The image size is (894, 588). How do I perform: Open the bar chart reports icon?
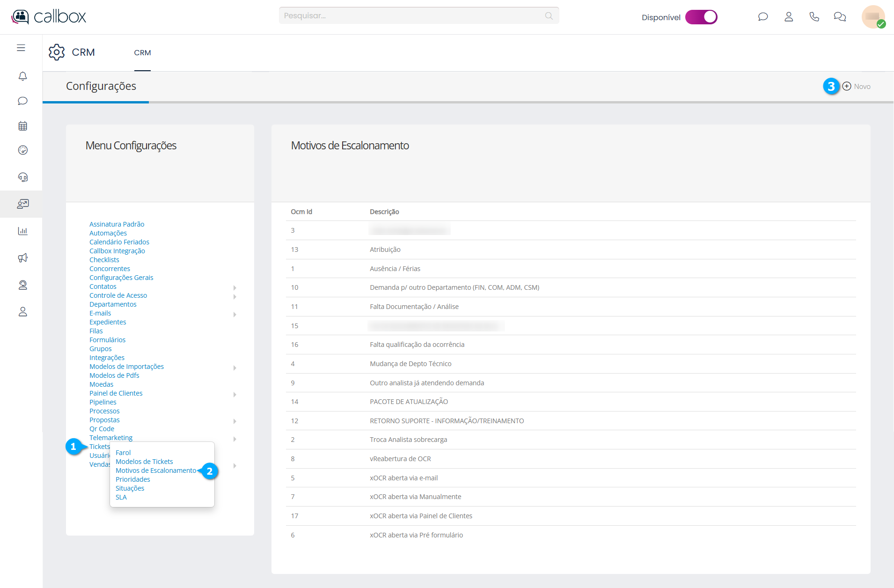[x=22, y=231]
